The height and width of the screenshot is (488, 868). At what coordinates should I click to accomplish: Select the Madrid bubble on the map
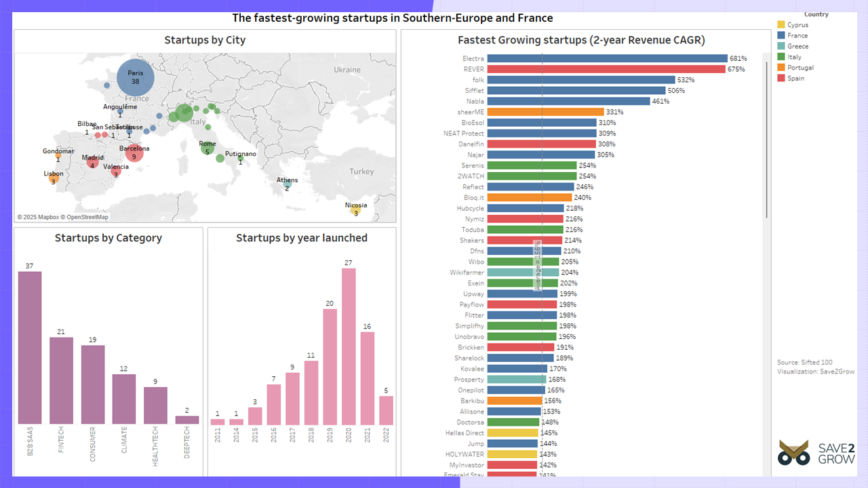(x=93, y=162)
